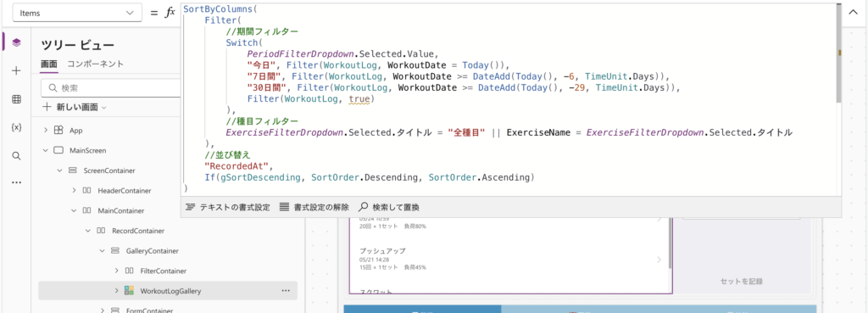
Task: Click the //種目フィルター comment
Action: pos(261,121)
